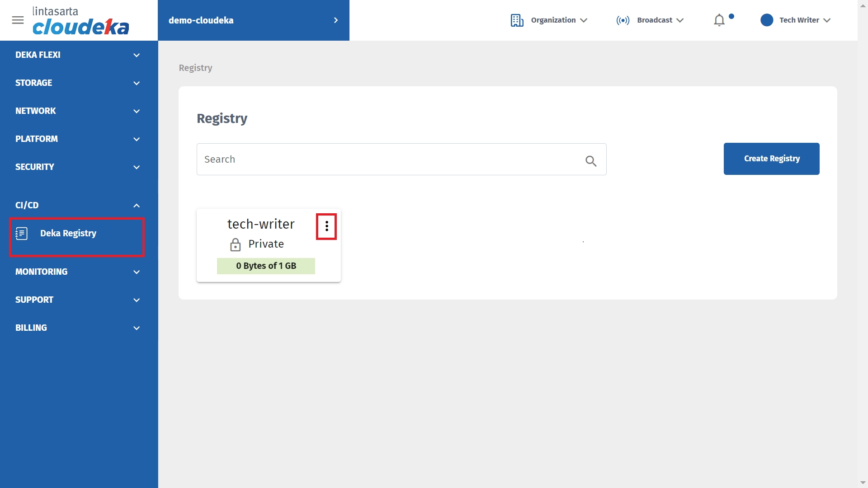Viewport: 868px width, 488px height.
Task: Click the Private lock icon
Action: tap(235, 244)
